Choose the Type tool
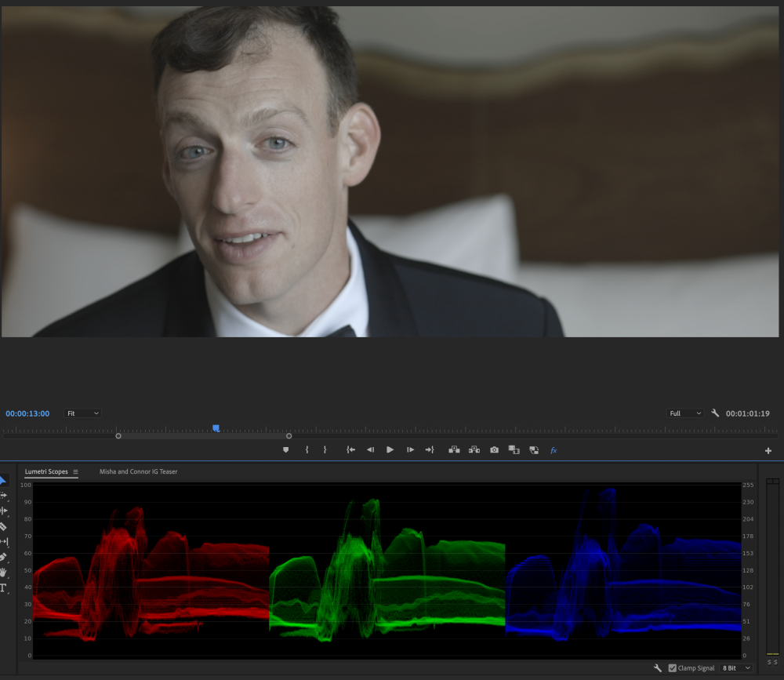Viewport: 784px width, 680px height. [3, 587]
